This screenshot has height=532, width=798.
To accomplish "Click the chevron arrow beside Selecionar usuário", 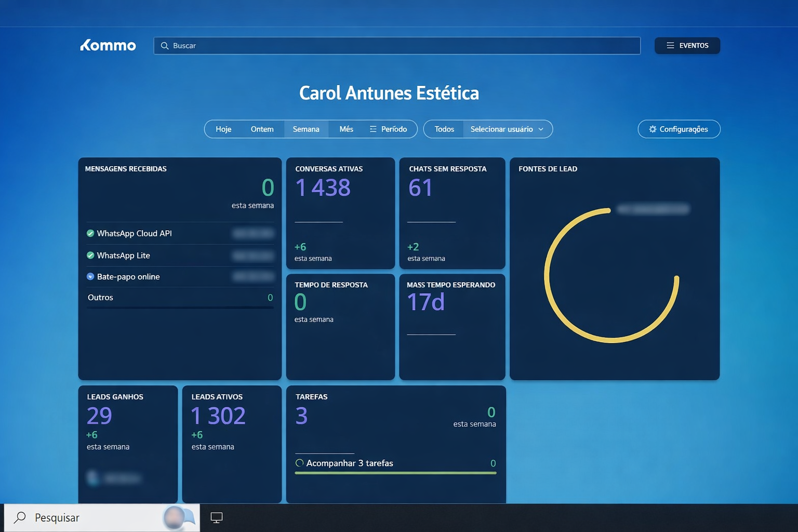I will point(541,129).
